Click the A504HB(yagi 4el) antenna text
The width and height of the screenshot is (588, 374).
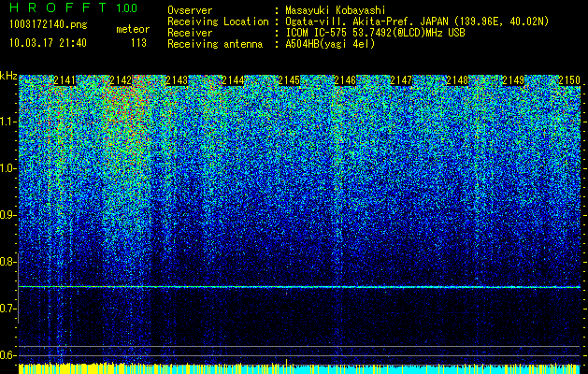(330, 44)
